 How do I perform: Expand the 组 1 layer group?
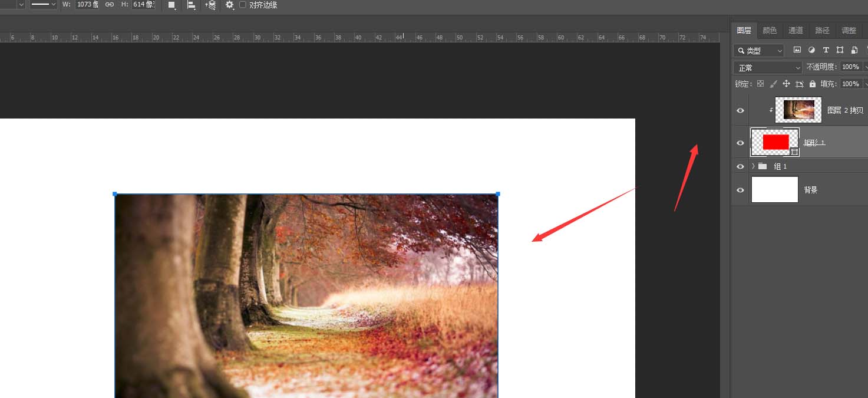753,166
